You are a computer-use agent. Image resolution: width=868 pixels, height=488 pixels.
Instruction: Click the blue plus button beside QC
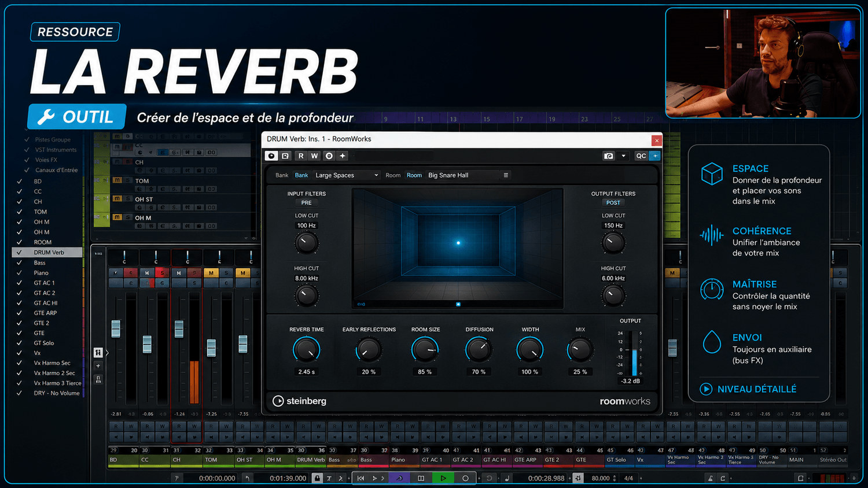tap(655, 156)
